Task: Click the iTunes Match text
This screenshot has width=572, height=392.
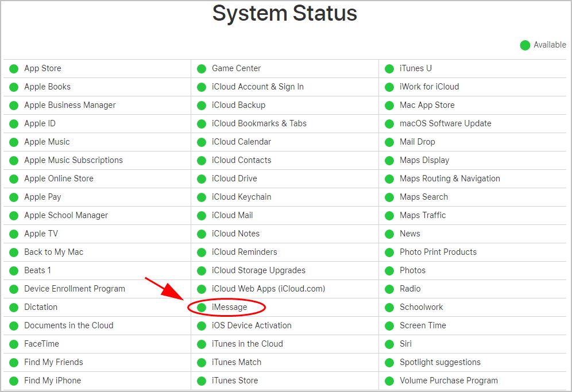Action: pyautogui.click(x=237, y=362)
